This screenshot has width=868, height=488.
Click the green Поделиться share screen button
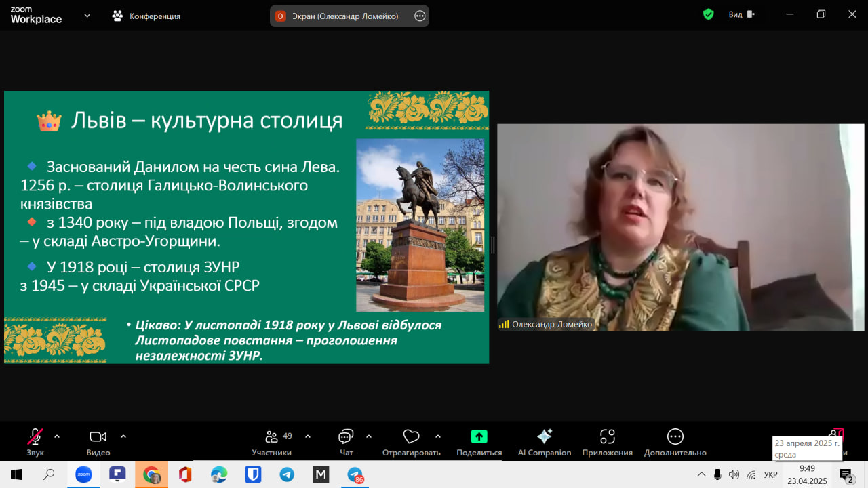coord(479,442)
